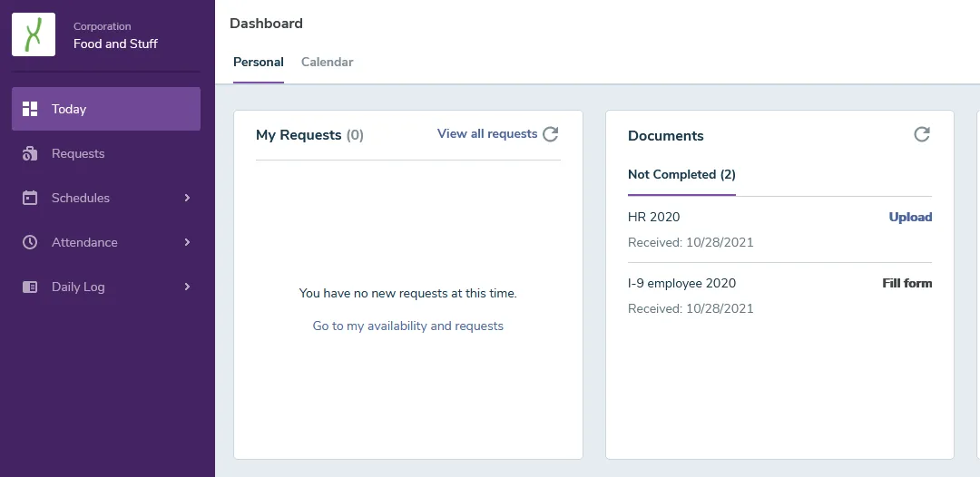Click the Today dashboard grid icon
Viewport: 980px width, 477px height.
point(30,109)
